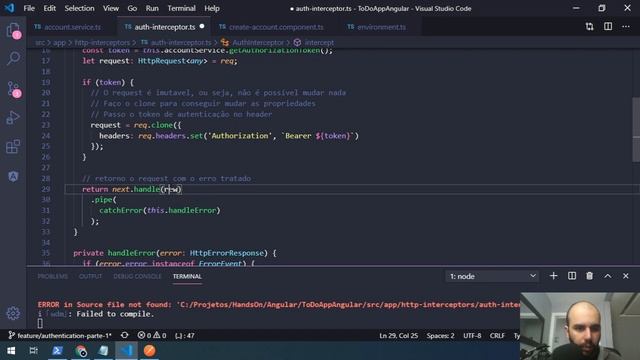
Task: Click 'app' in the breadcrumb path
Action: [x=59, y=42]
